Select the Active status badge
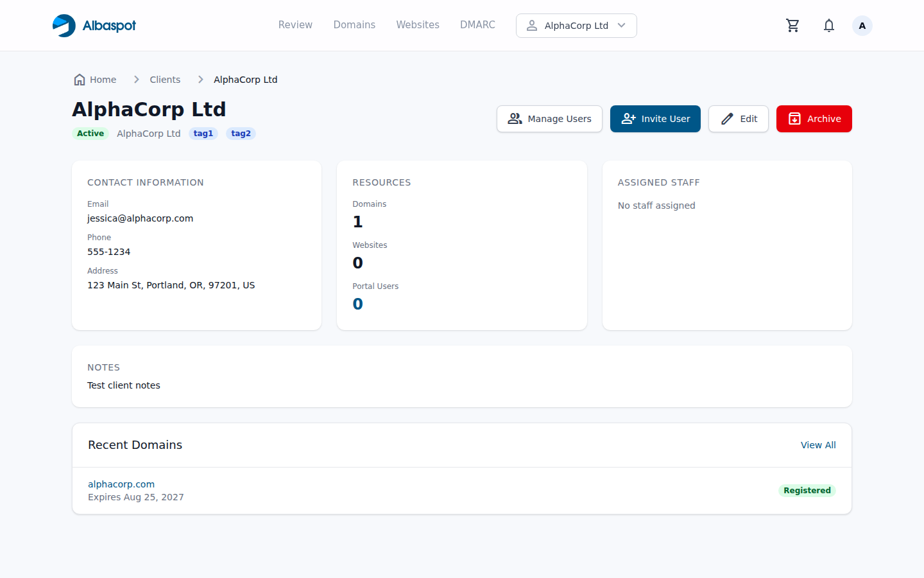This screenshot has height=578, width=924. [x=90, y=133]
